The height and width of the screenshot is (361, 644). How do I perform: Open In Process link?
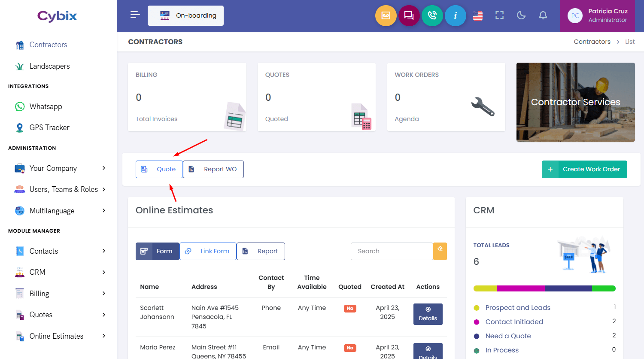click(502, 350)
